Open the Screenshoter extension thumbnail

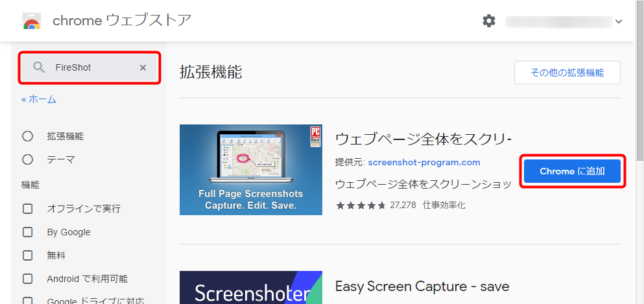coord(251,288)
